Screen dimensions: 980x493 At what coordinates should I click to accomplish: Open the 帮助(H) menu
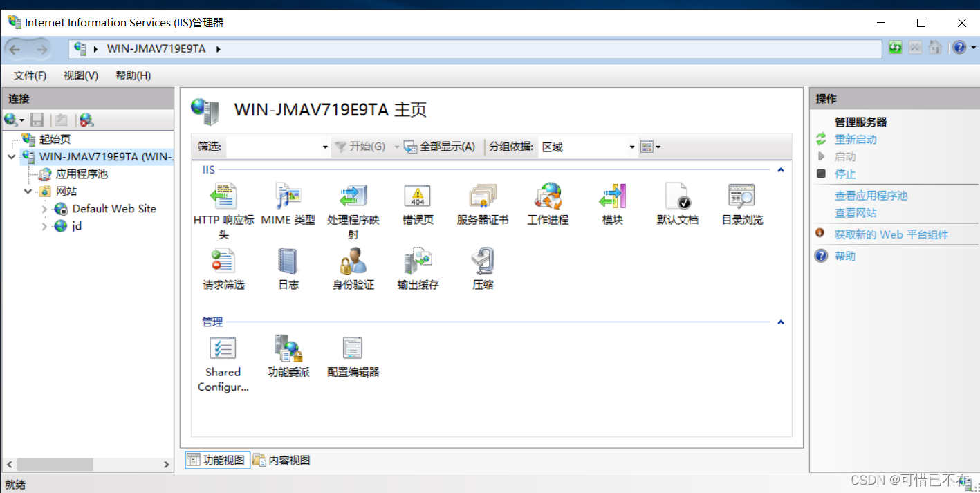tap(133, 75)
